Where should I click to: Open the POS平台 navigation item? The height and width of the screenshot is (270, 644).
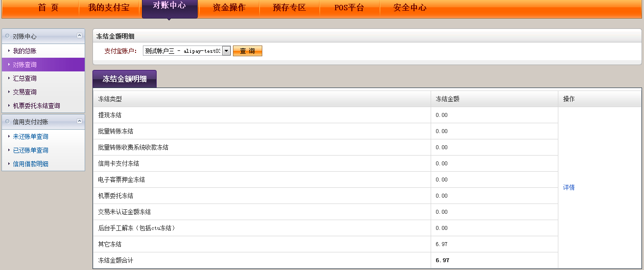(349, 8)
